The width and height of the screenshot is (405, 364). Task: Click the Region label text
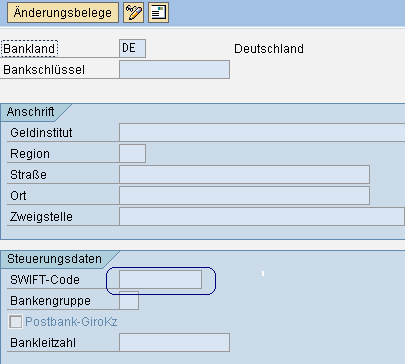tap(30, 154)
